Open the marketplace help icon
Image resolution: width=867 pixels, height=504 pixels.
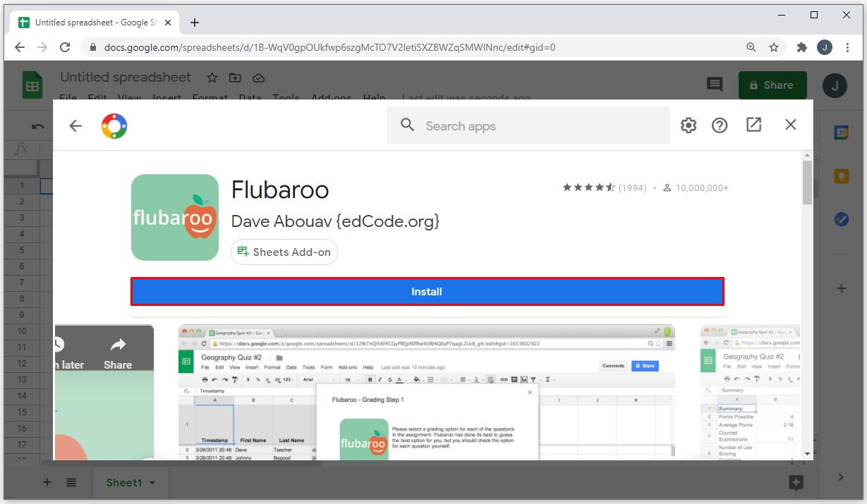[x=719, y=125]
